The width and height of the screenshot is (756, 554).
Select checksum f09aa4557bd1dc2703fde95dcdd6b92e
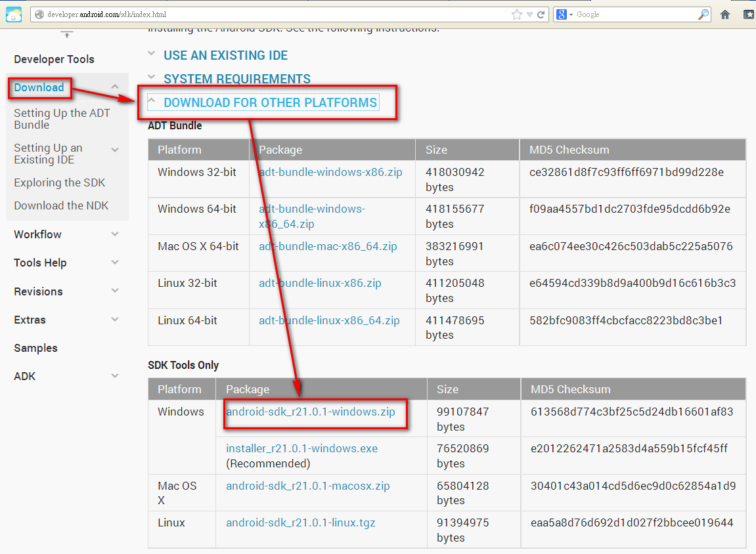(x=630, y=209)
